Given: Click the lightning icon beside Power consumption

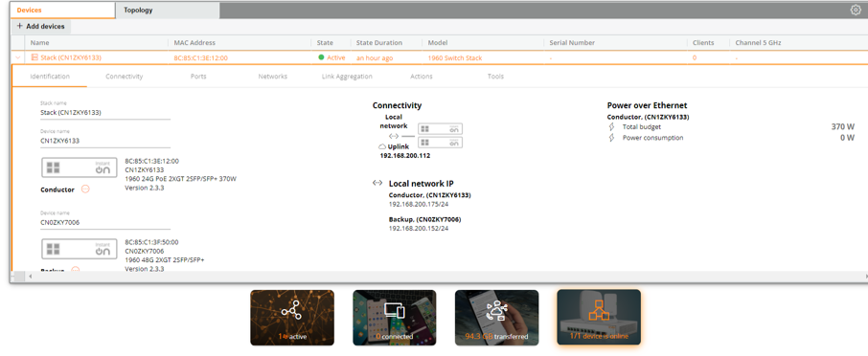Looking at the screenshot, I should click(x=611, y=138).
